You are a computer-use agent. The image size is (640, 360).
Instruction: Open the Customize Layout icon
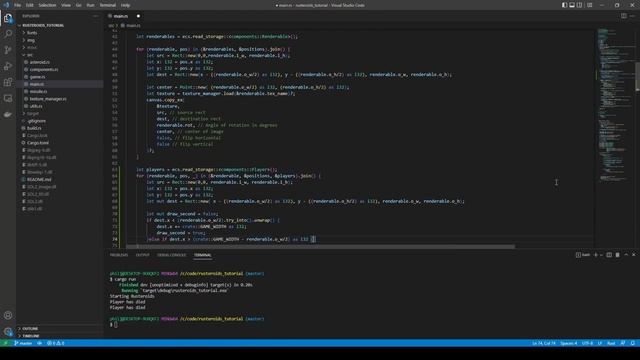coord(590,5)
